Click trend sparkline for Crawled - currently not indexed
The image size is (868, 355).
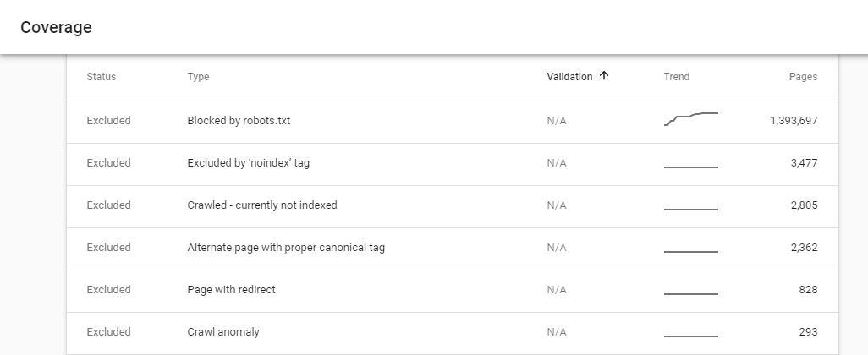(x=690, y=209)
